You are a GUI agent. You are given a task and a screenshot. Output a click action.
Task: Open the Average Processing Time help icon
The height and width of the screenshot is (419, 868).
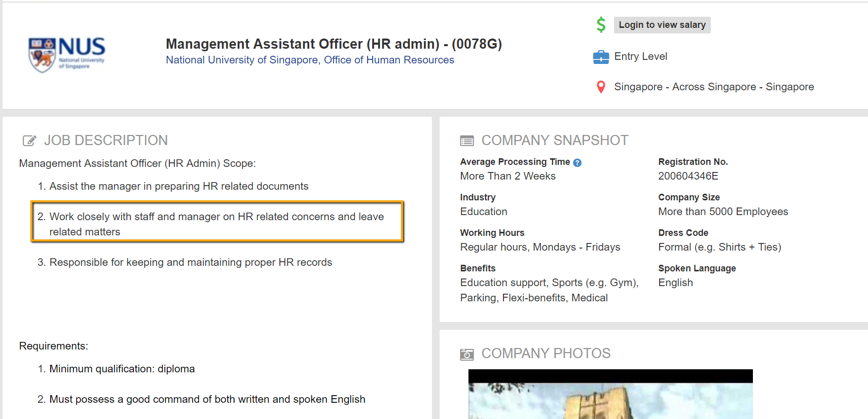577,163
